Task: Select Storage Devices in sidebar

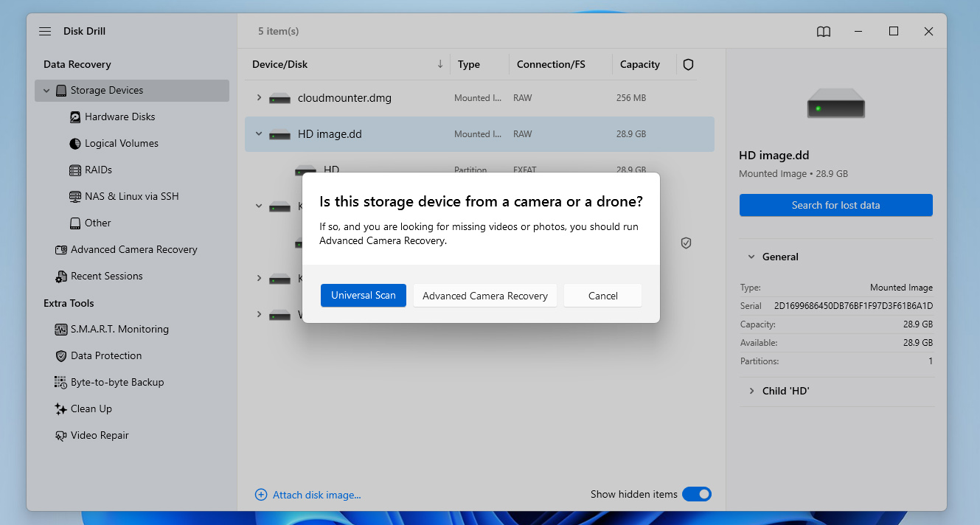Action: (x=132, y=91)
